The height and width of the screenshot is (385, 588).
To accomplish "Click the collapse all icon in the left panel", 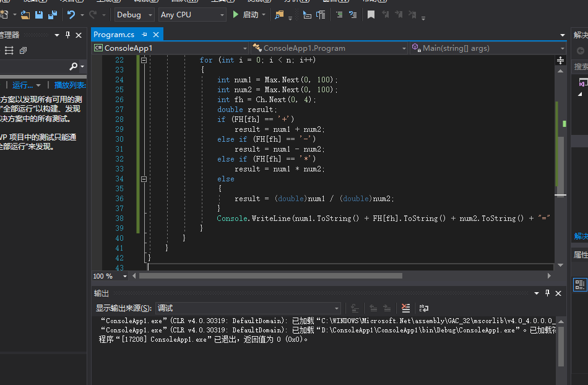I will [x=24, y=51].
